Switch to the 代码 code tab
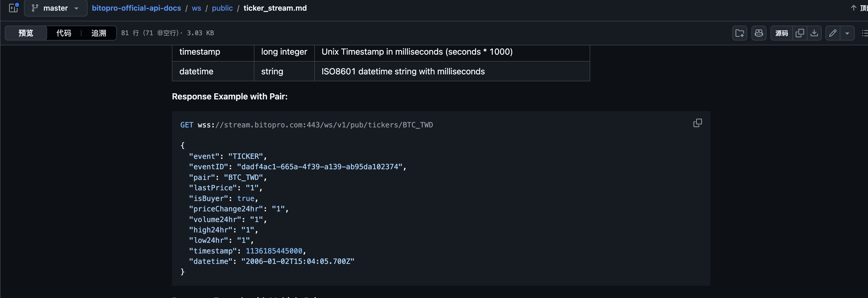868x298 pixels. pos(64,33)
